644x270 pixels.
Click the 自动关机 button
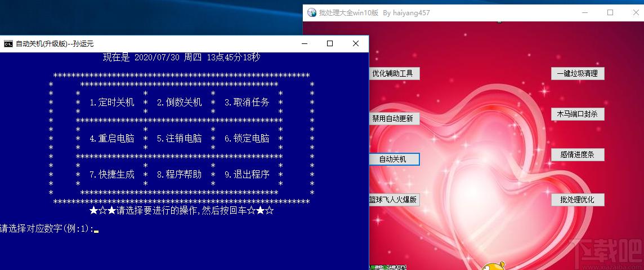click(x=394, y=159)
